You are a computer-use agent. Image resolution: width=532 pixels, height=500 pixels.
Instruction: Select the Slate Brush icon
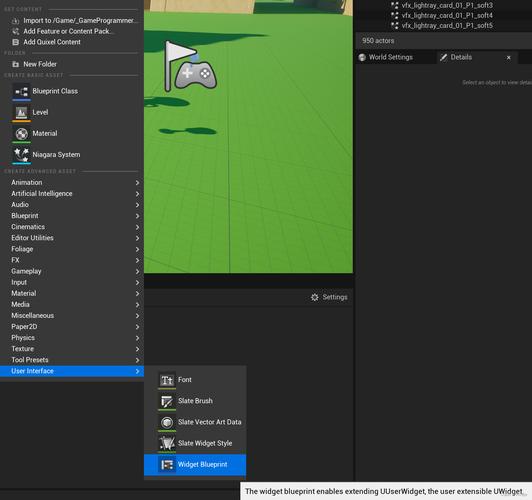pyautogui.click(x=167, y=401)
